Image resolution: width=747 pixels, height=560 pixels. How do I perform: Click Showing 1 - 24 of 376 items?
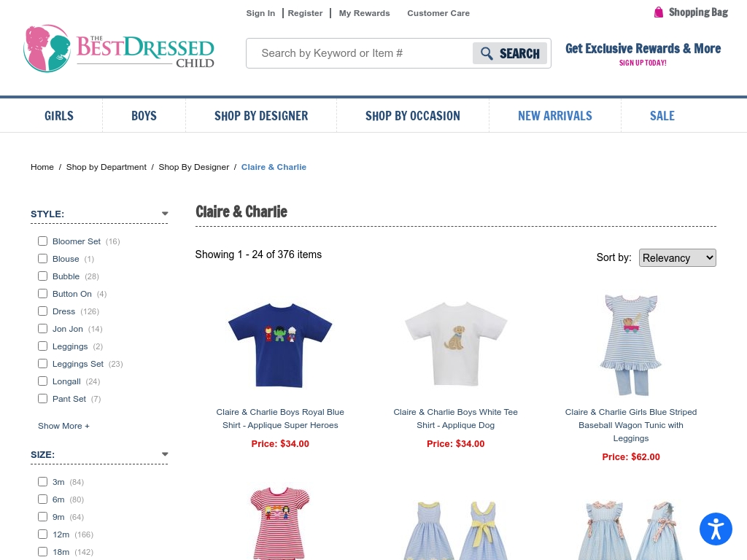[258, 254]
